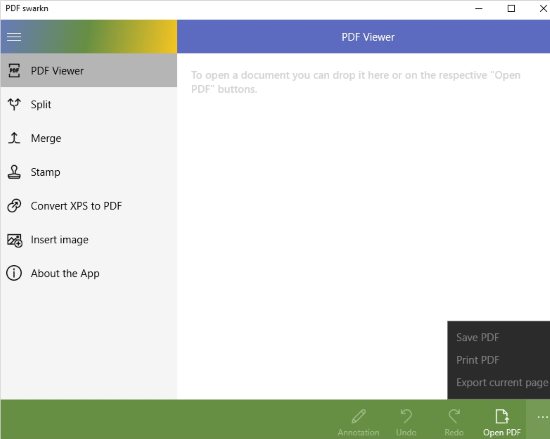Open Convert XPS to PDF label

pos(76,206)
